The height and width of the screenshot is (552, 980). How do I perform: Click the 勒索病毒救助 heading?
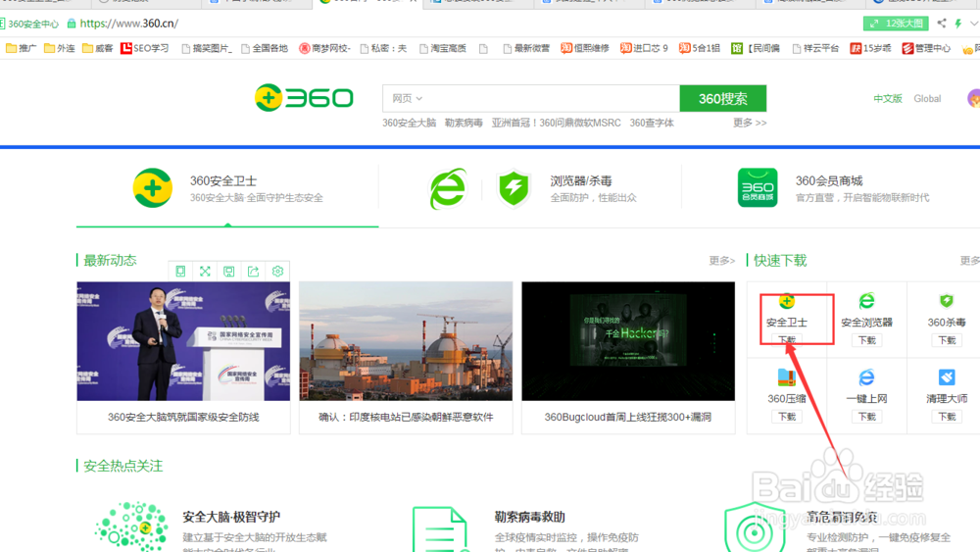pos(529,517)
